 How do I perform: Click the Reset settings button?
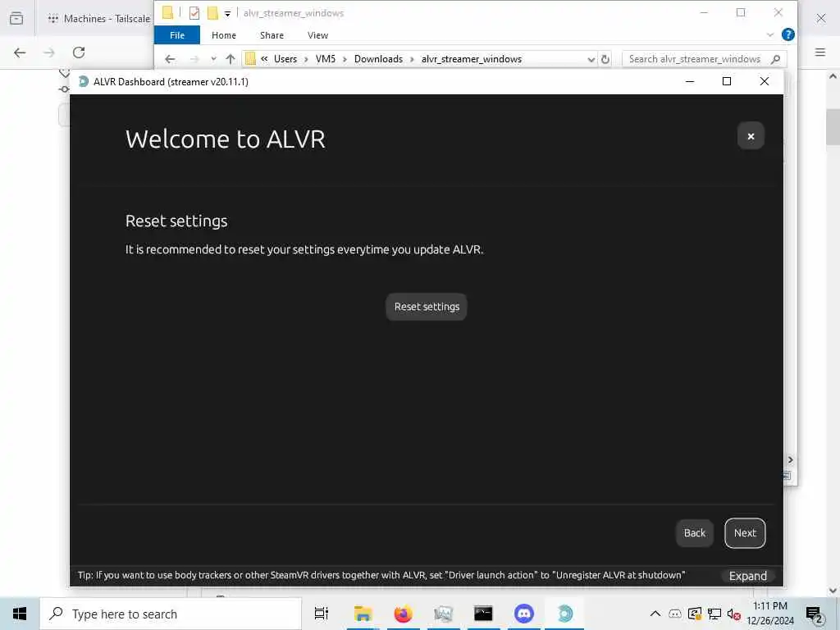point(427,307)
